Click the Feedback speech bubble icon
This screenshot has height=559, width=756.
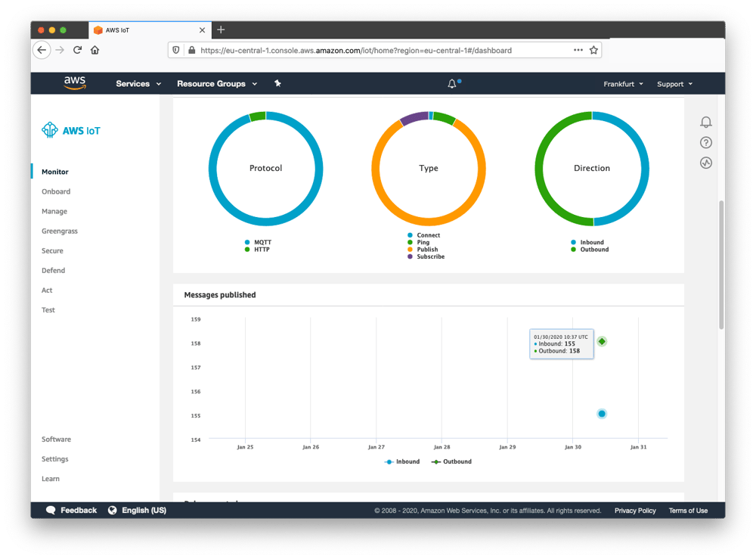click(x=51, y=510)
